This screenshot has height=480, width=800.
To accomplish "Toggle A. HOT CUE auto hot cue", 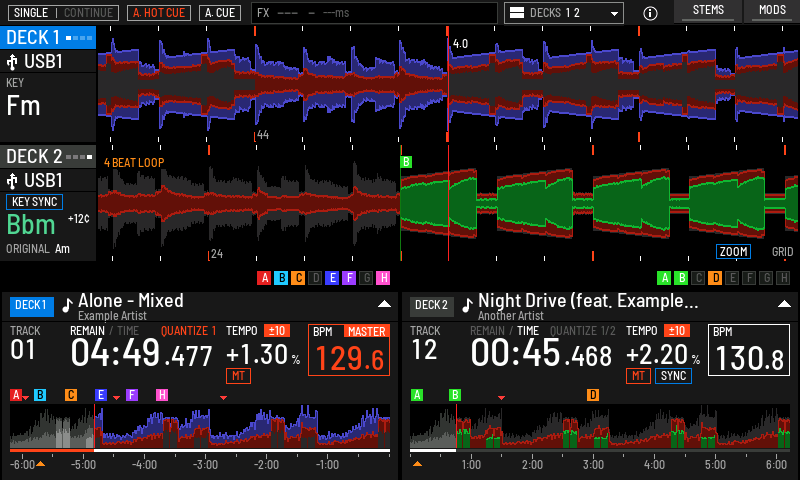I will click(x=159, y=13).
